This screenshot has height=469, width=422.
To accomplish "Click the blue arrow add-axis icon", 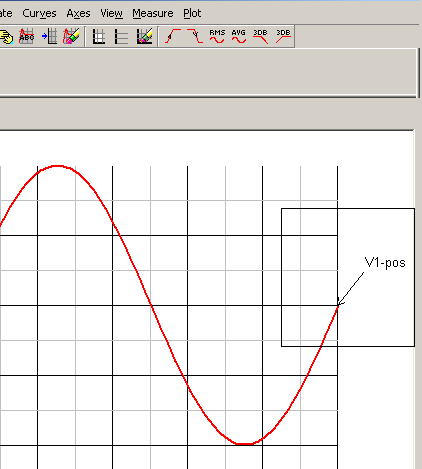I will pyautogui.click(x=50, y=36).
